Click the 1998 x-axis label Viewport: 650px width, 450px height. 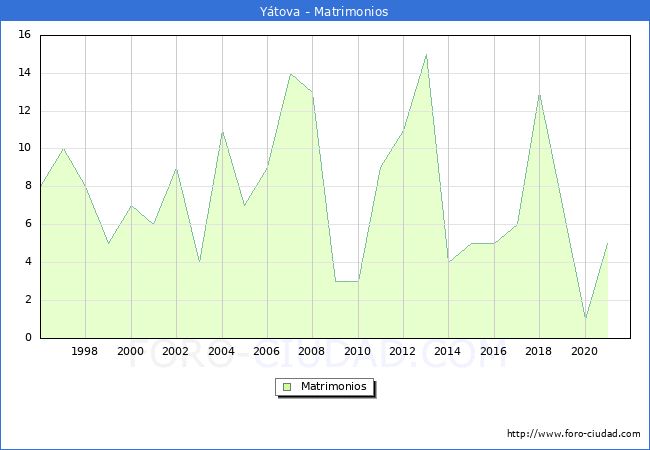point(85,351)
